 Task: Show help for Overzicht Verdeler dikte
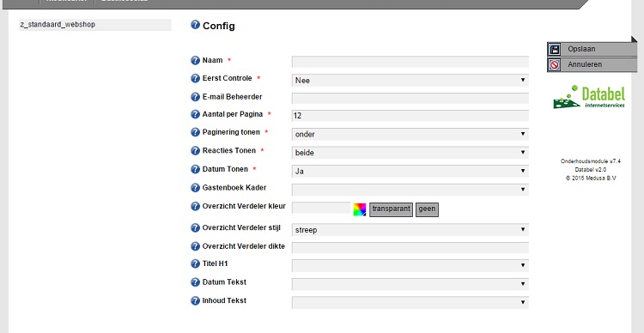(195, 246)
